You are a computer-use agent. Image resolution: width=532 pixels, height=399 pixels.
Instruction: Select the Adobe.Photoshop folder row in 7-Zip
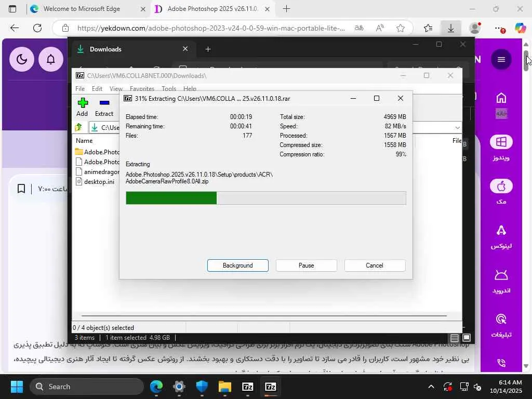[x=97, y=152]
